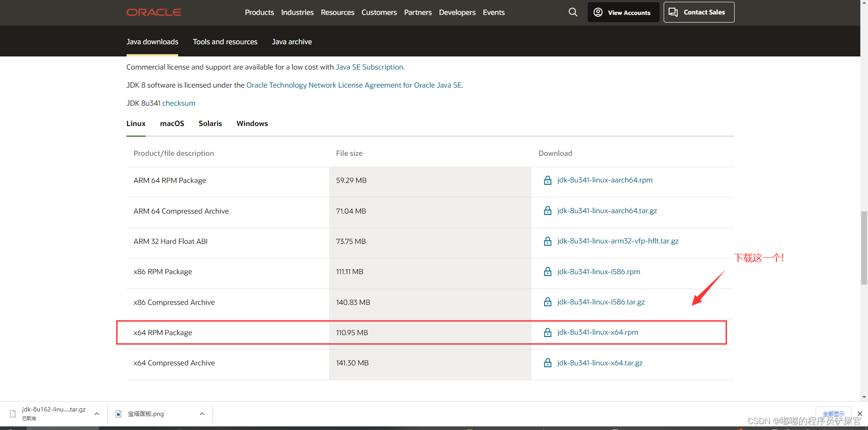Switch to Linux platform tab
Image resolution: width=868 pixels, height=430 pixels.
pos(136,123)
